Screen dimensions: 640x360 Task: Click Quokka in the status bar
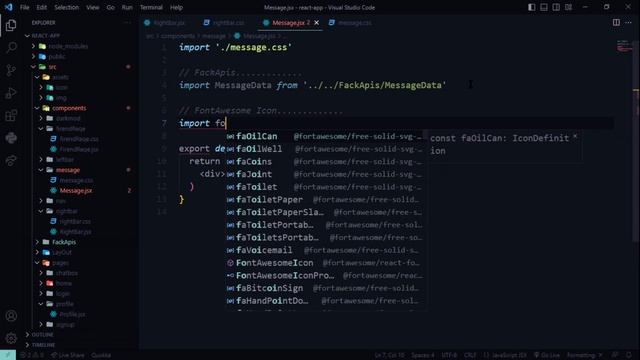[x=101, y=355]
